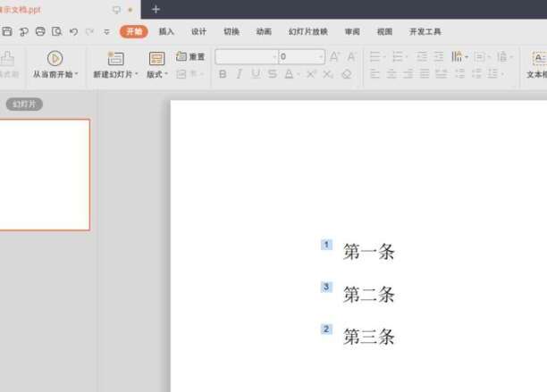
Task: Click the new tab plus button
Action: tap(156, 10)
